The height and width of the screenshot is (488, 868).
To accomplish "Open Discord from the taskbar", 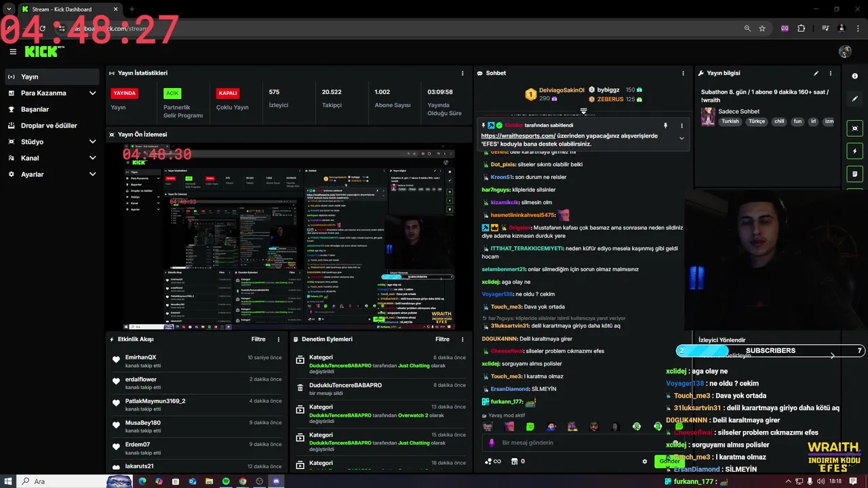I will tap(275, 481).
